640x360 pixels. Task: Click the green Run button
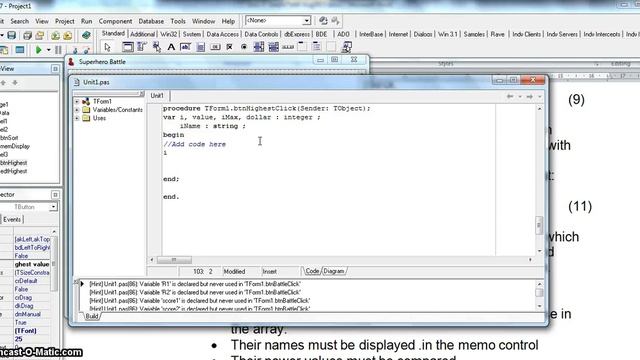coord(38,50)
